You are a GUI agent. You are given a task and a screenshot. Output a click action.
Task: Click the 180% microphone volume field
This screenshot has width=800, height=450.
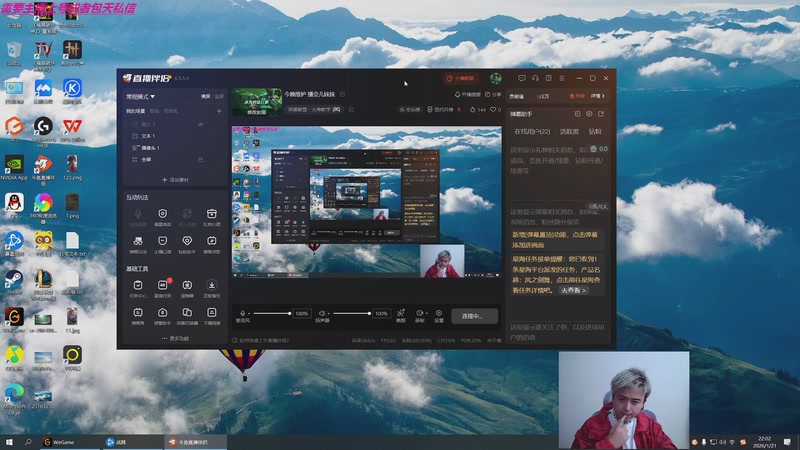(302, 313)
